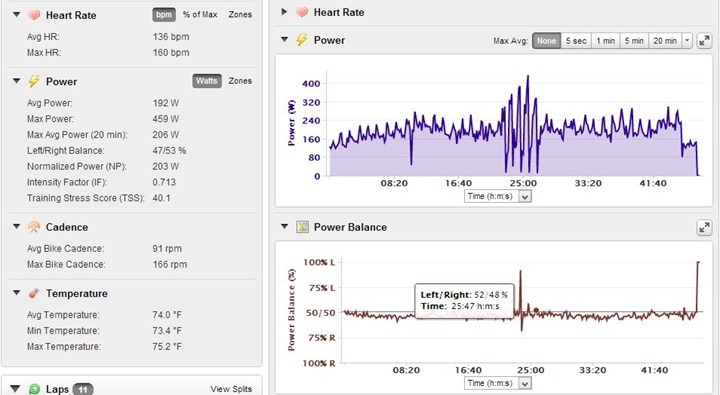The width and height of the screenshot is (720, 395).
Task: Expand the collapsed Heart Rate chart section
Action: (284, 11)
